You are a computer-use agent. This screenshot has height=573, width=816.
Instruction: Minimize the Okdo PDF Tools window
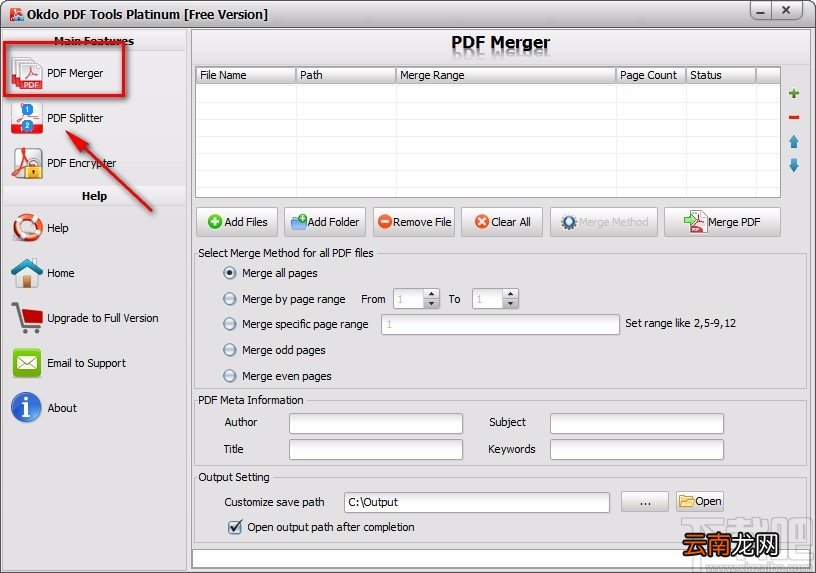(761, 10)
